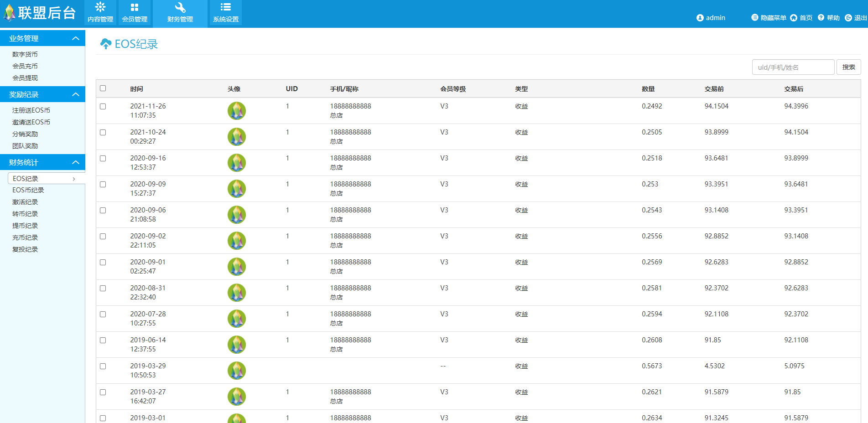Collapse the 奖励纪录 sidebar section
This screenshot has height=423, width=868.
[x=76, y=94]
